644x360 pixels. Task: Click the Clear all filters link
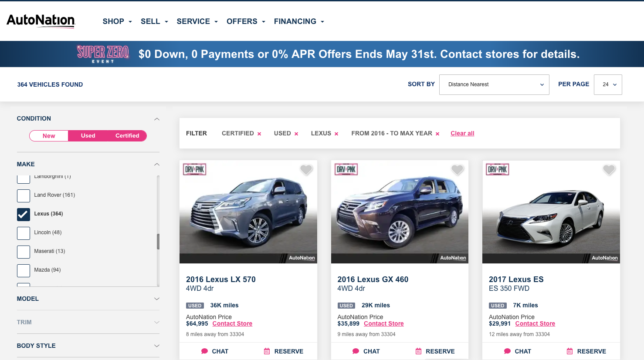tap(462, 133)
